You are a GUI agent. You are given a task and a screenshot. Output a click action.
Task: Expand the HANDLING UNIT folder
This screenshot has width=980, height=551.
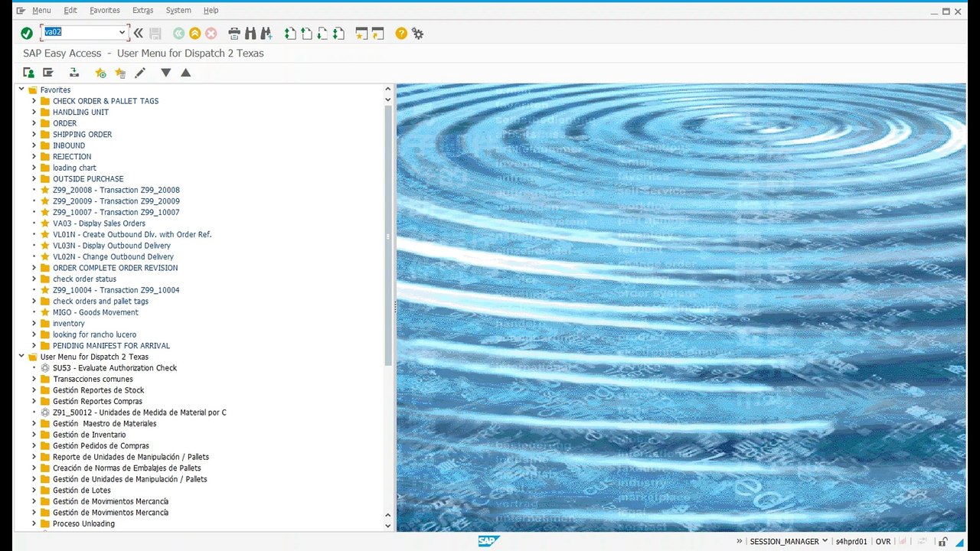(34, 112)
